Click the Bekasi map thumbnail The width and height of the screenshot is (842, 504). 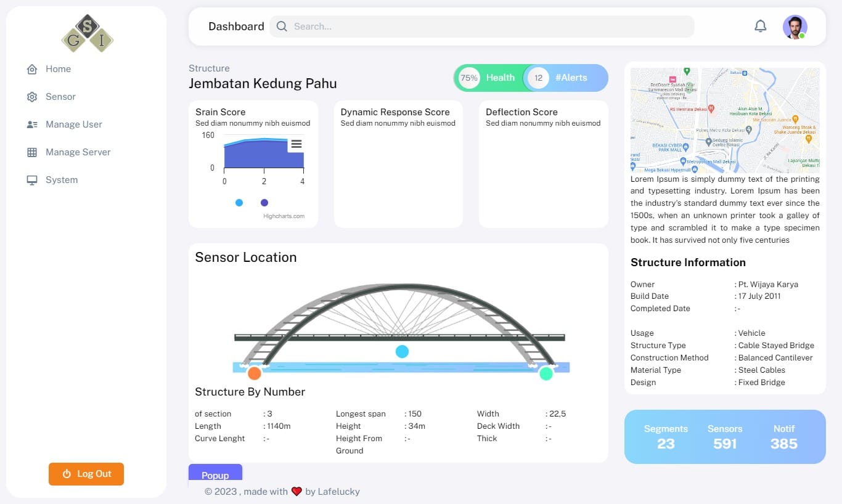tap(725, 120)
